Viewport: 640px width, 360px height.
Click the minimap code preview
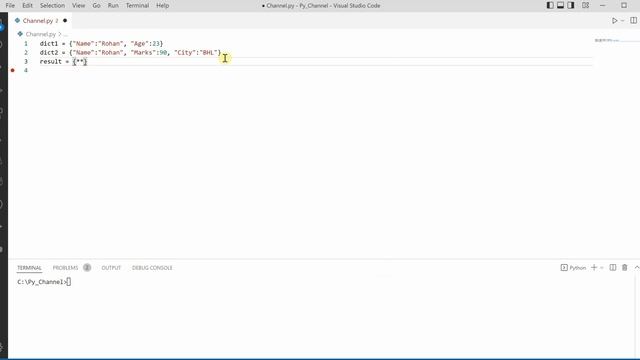tap(607, 40)
